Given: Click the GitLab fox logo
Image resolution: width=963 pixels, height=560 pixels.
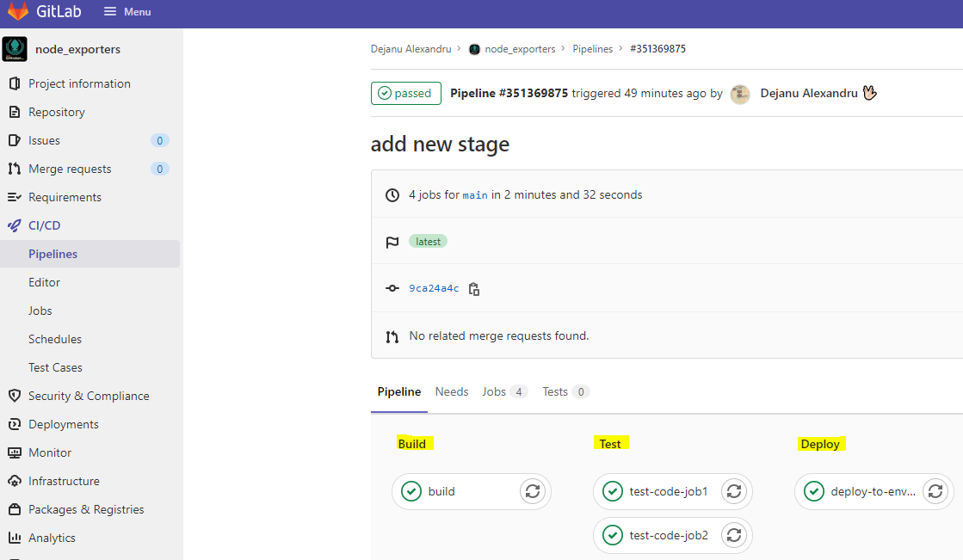Looking at the screenshot, I should click(18, 10).
